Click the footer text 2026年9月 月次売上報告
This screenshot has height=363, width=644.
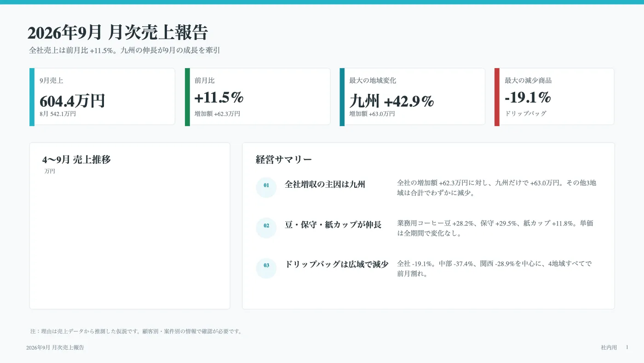tap(55, 348)
